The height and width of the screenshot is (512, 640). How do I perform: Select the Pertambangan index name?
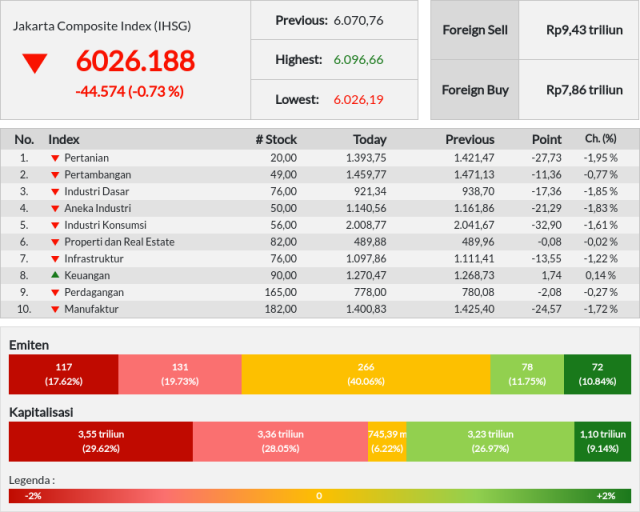point(98,175)
